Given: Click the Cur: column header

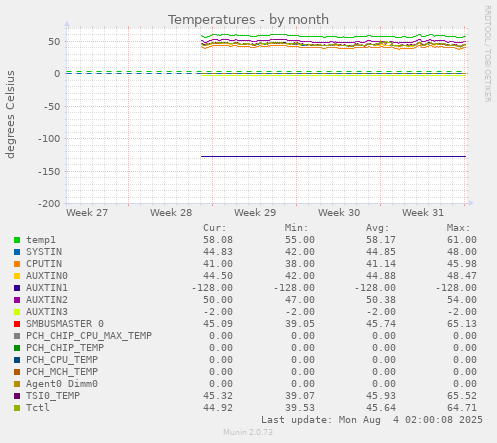Looking at the screenshot, I should coord(215,228).
